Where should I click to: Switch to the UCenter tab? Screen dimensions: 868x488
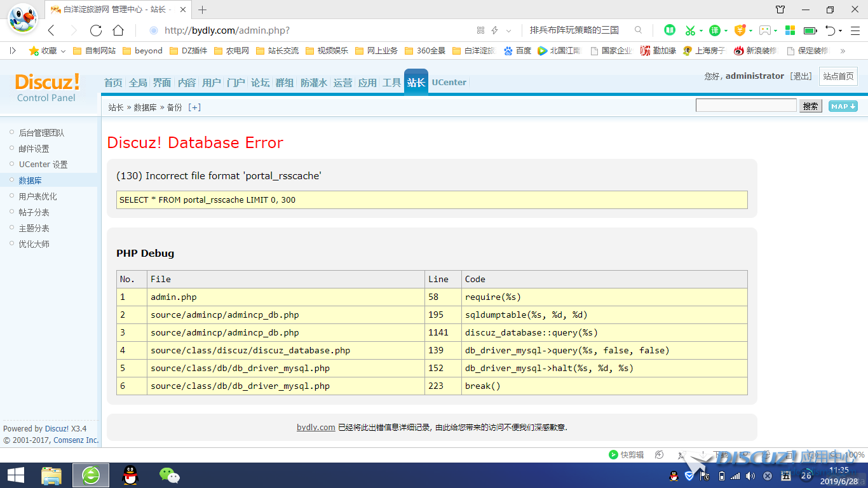pyautogui.click(x=449, y=83)
